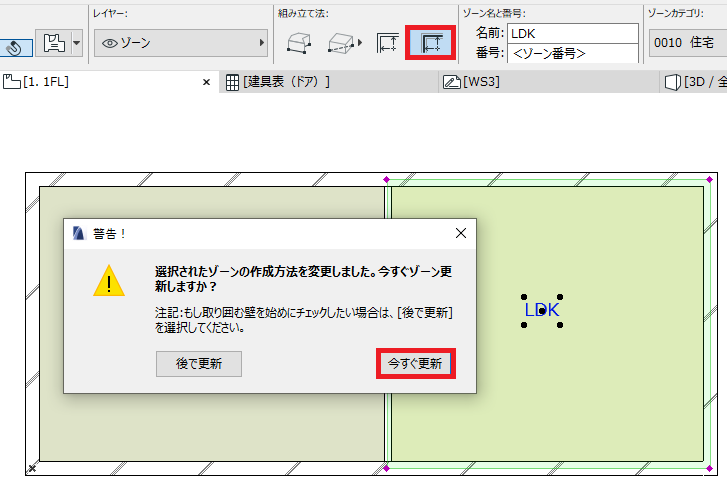This screenshot has width=727, height=487.
Task: Open the 0010 住宅 zone category dropdown
Action: [x=688, y=43]
